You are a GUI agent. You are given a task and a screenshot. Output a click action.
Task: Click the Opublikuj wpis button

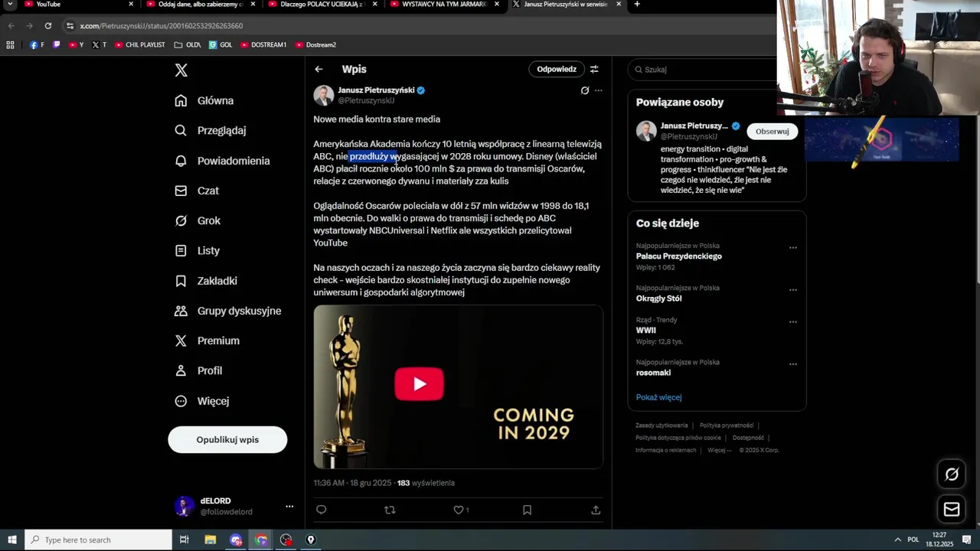[227, 440]
